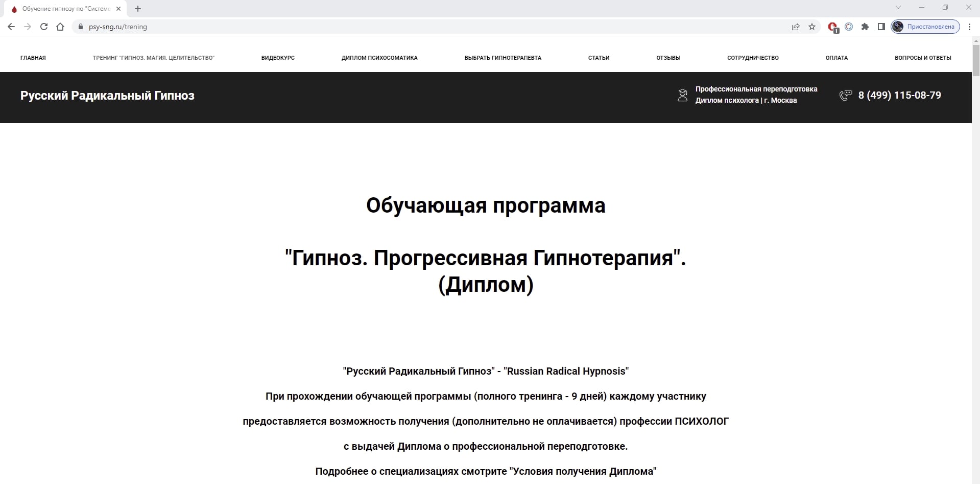The width and height of the screenshot is (980, 484).
Task: Share this page using the share icon
Action: 796,27
